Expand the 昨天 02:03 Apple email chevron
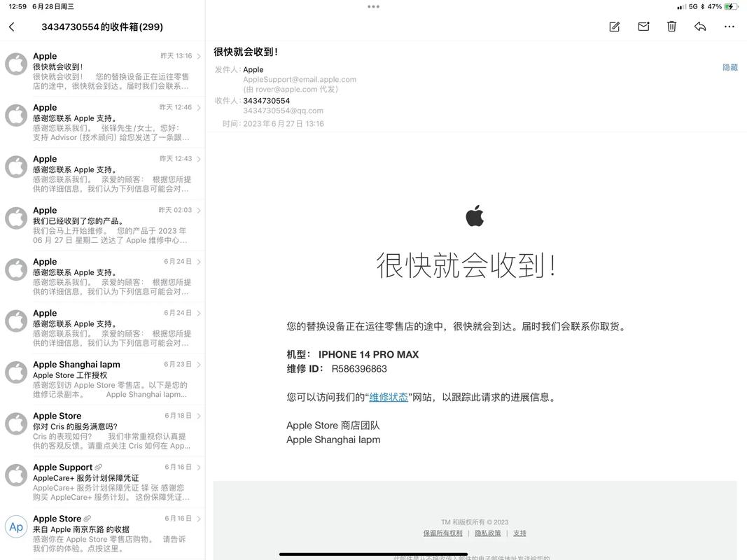This screenshot has height=560, width=747. pos(199,211)
